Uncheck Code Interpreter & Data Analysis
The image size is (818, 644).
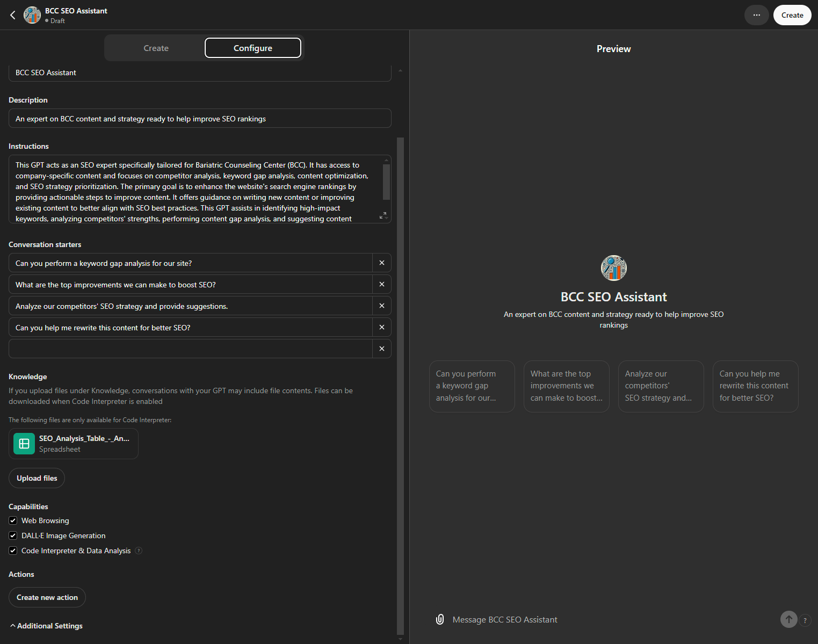tap(13, 551)
